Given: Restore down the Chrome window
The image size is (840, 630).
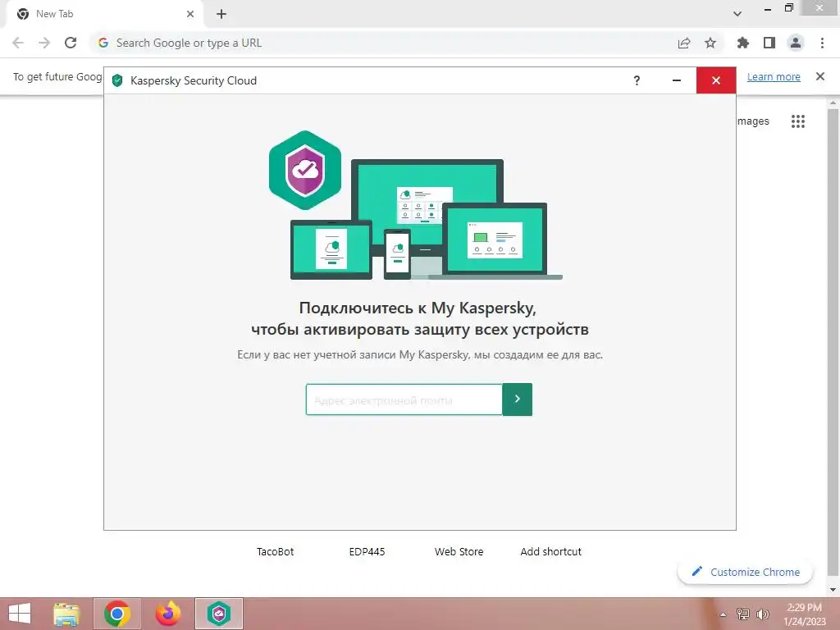Looking at the screenshot, I should 789,8.
